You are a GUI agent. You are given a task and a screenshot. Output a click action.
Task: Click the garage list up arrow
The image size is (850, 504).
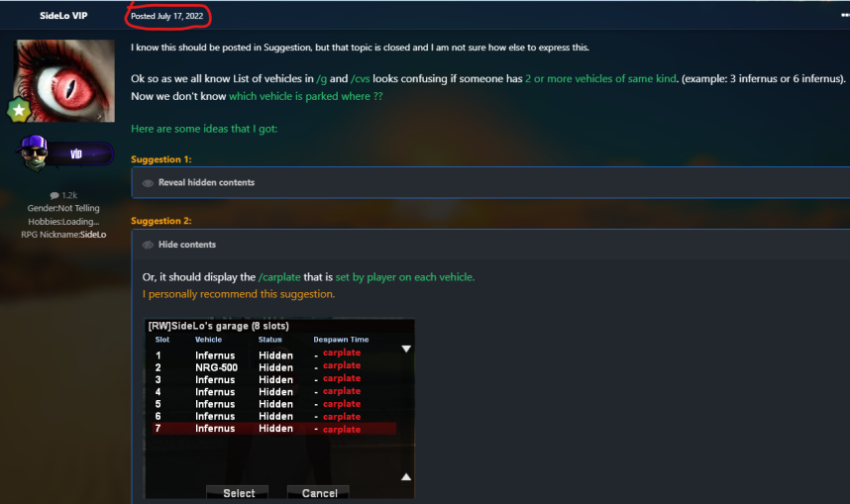pos(406,477)
